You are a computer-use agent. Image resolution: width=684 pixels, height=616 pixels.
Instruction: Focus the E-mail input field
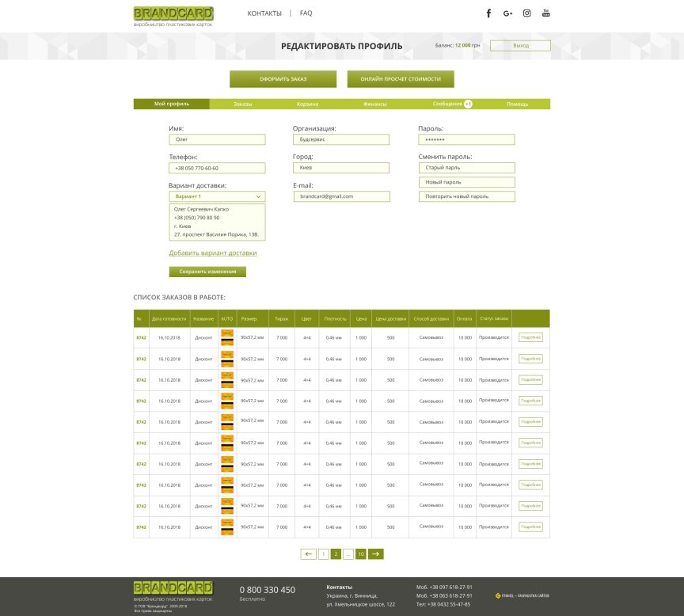click(341, 196)
